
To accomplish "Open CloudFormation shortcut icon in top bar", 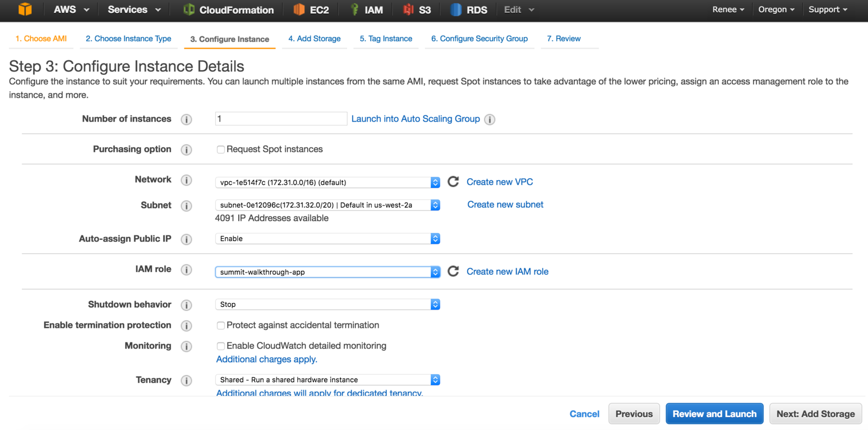I will coord(189,9).
